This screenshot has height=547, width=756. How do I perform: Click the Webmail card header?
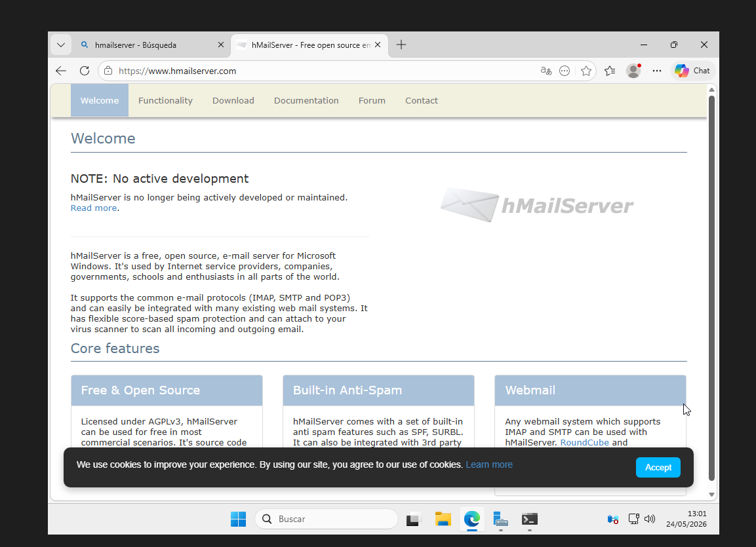[590, 390]
